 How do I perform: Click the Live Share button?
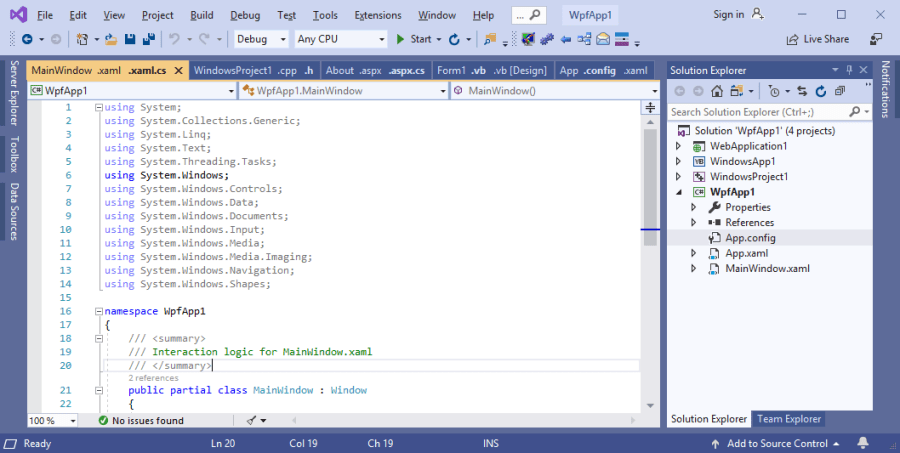pos(817,39)
